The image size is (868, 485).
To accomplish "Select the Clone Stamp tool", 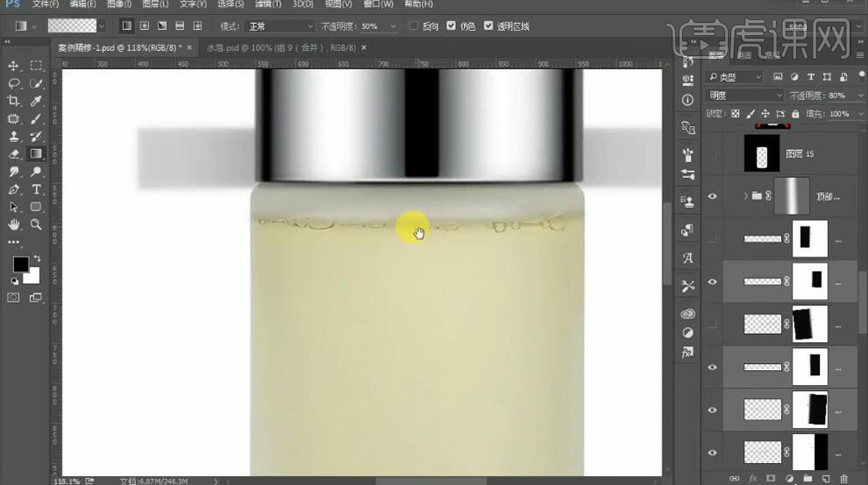I will 13,137.
